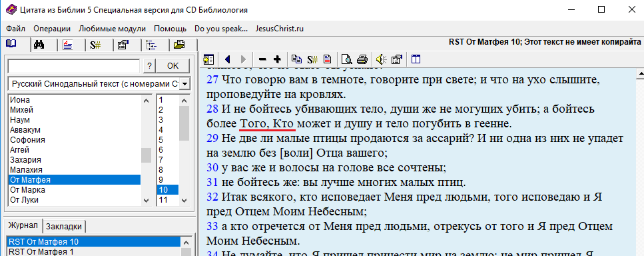
Task: Open the Любимые модули menu
Action: [x=112, y=29]
